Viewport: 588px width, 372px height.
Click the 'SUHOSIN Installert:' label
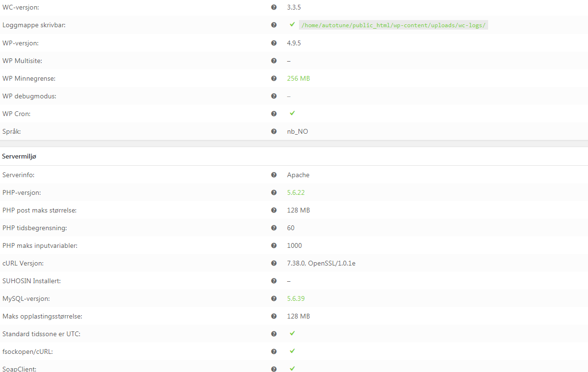coord(32,281)
